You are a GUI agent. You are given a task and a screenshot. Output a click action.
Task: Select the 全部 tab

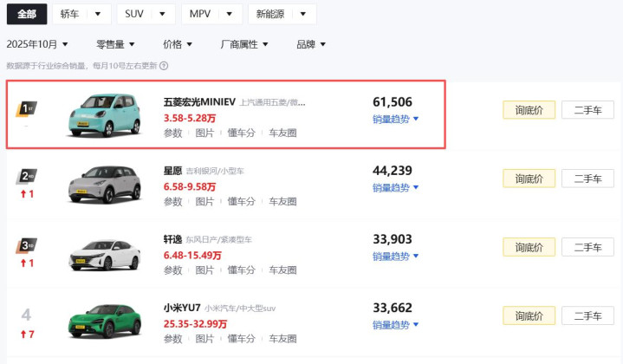27,14
